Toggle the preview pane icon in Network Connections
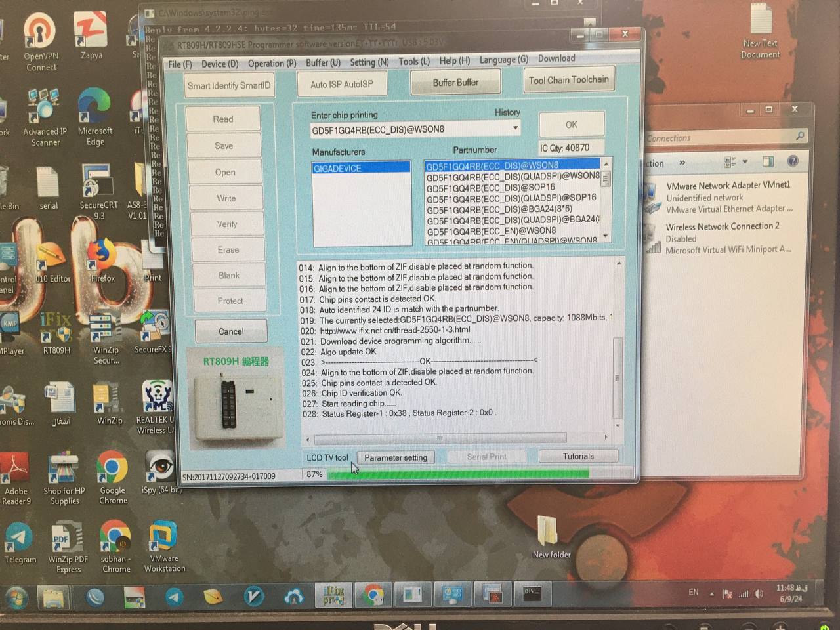840x630 pixels. (768, 161)
